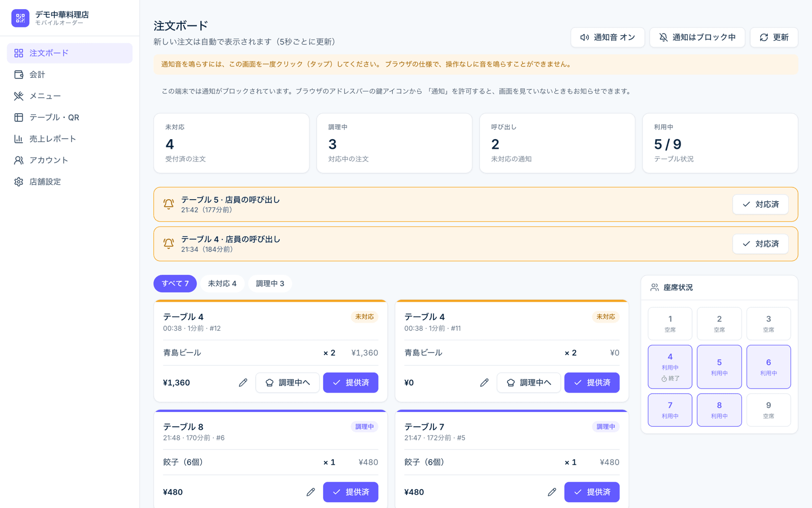Open 注文ボード in the sidebar
Image resolution: width=812 pixels, height=508 pixels.
[x=70, y=53]
